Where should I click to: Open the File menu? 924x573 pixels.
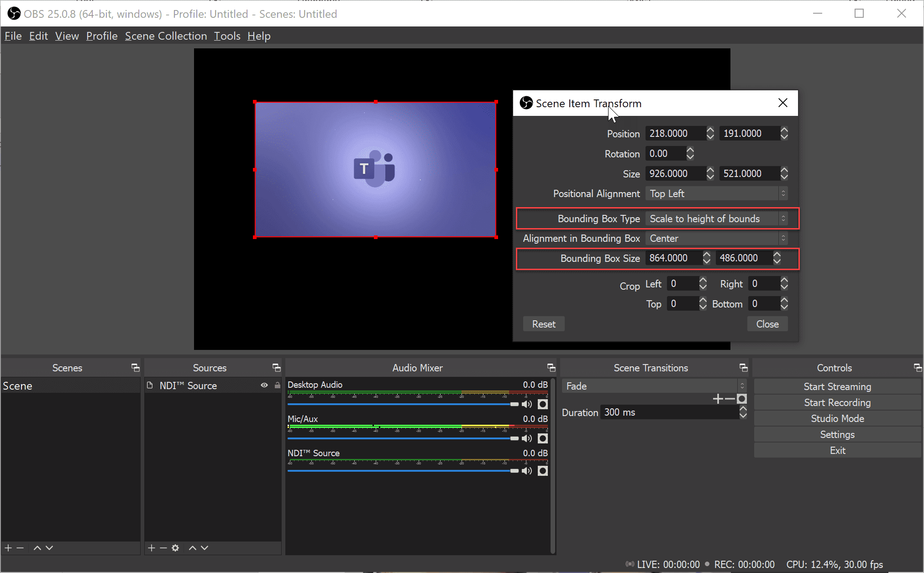click(13, 36)
